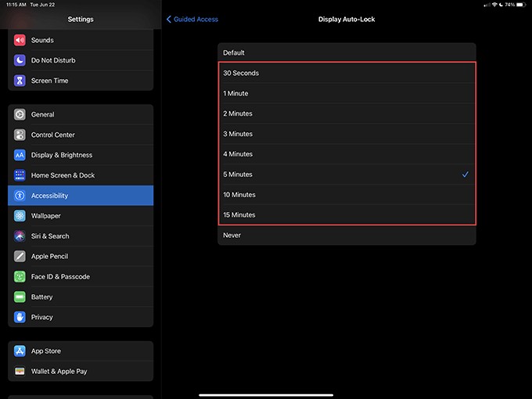
Task: Tap the Wallpaper flower icon
Action: click(20, 216)
